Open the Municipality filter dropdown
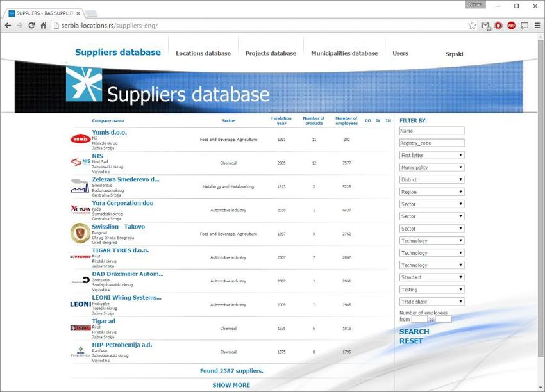This screenshot has height=392, width=545. (x=432, y=167)
